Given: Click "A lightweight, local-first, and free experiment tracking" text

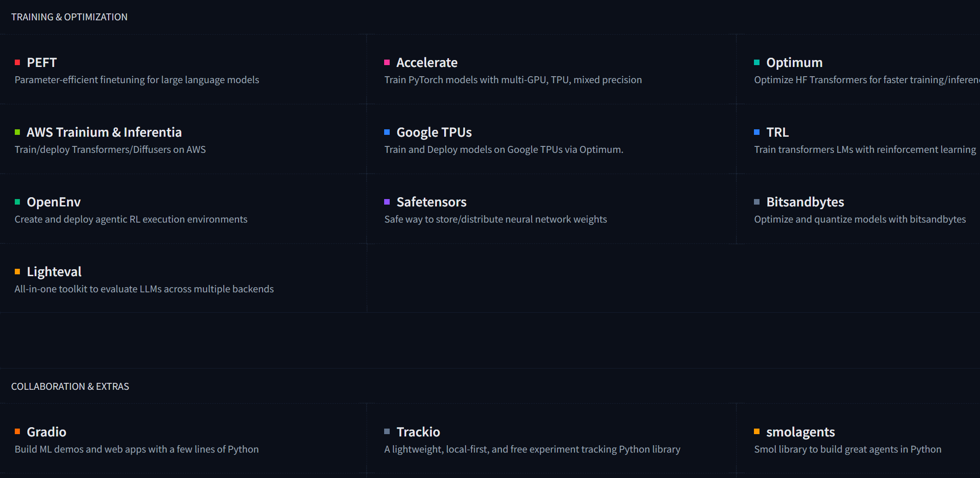Looking at the screenshot, I should [532, 449].
